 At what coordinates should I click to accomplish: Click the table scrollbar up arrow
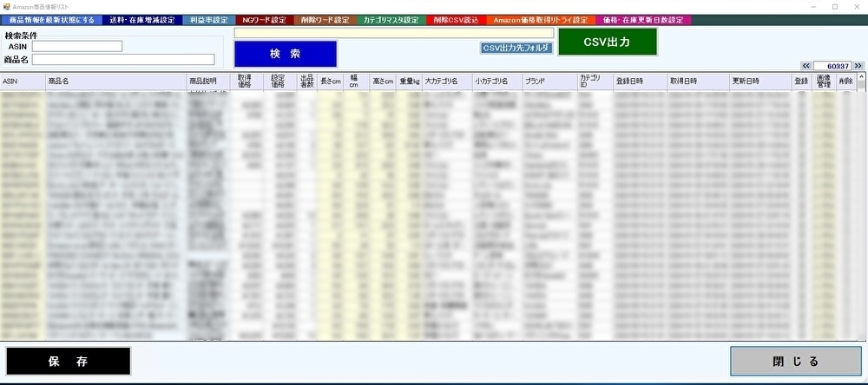pyautogui.click(x=861, y=78)
